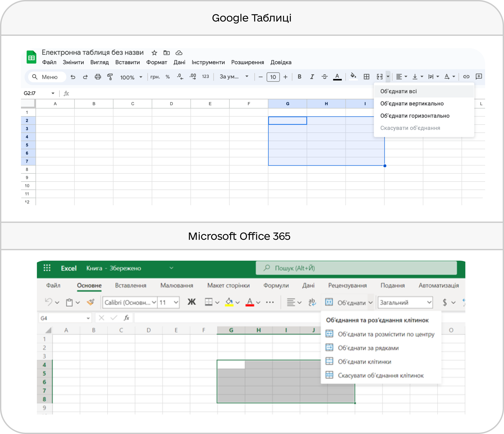Open the Інструменти menu
The width and height of the screenshot is (504, 434).
point(208,63)
